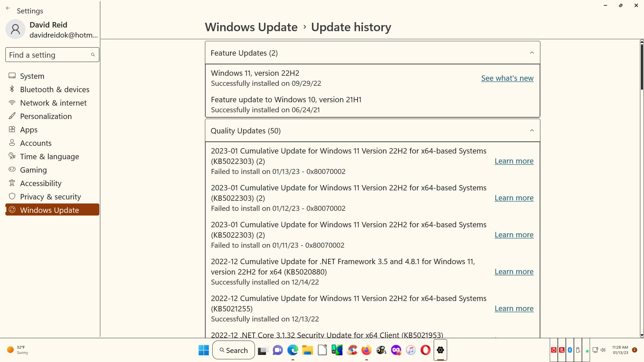
Task: Click the back arrow in Settings
Action: tap(8, 8)
